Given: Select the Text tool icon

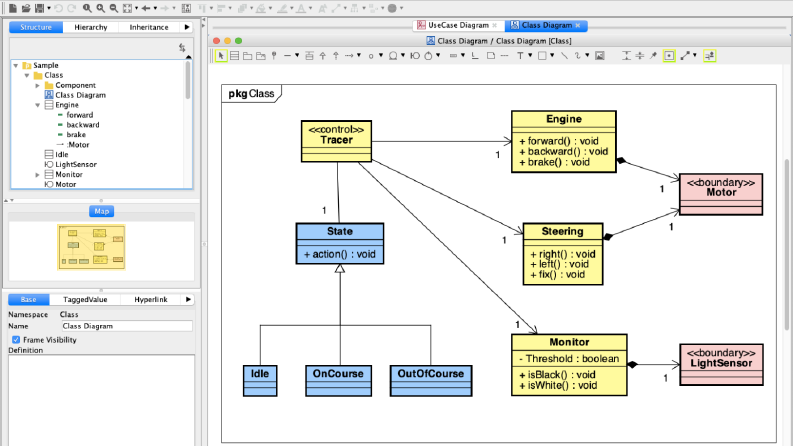Looking at the screenshot, I should 520,56.
